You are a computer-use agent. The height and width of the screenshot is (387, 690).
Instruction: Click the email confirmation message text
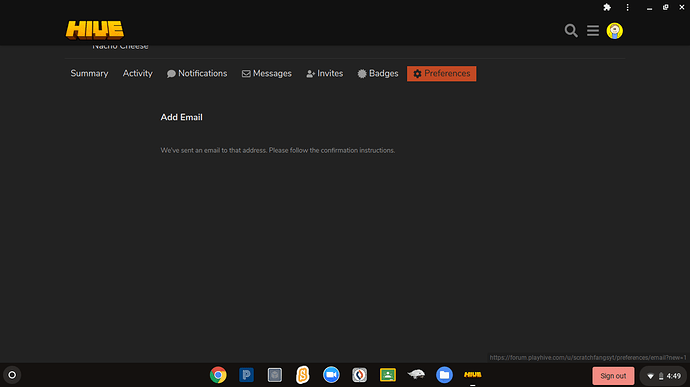click(278, 150)
